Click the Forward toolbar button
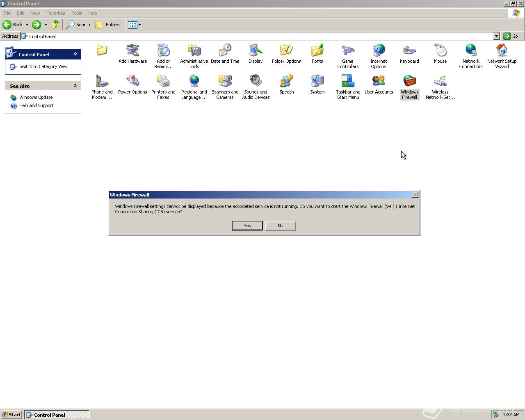Screen dimensions: 525x420 pyautogui.click(x=37, y=25)
